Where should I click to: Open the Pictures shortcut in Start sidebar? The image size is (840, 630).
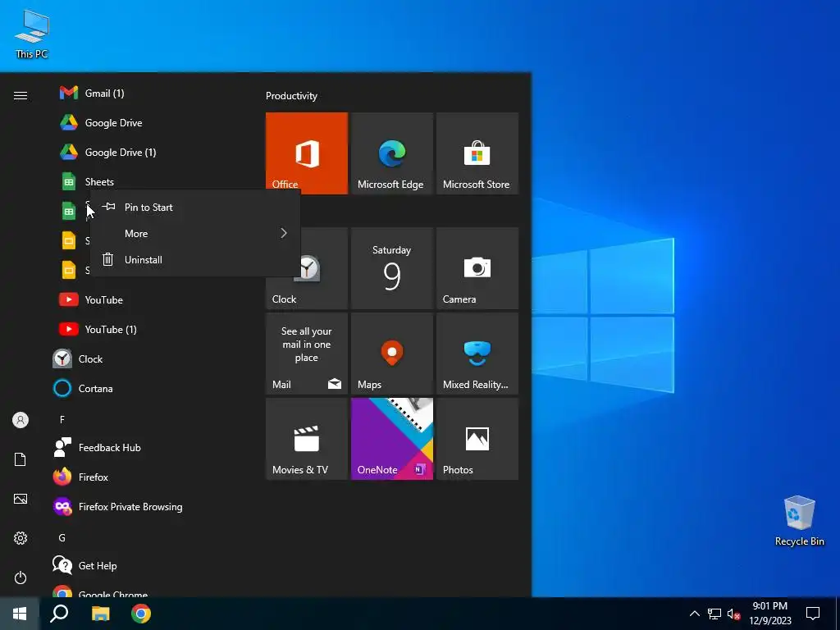pos(21,499)
